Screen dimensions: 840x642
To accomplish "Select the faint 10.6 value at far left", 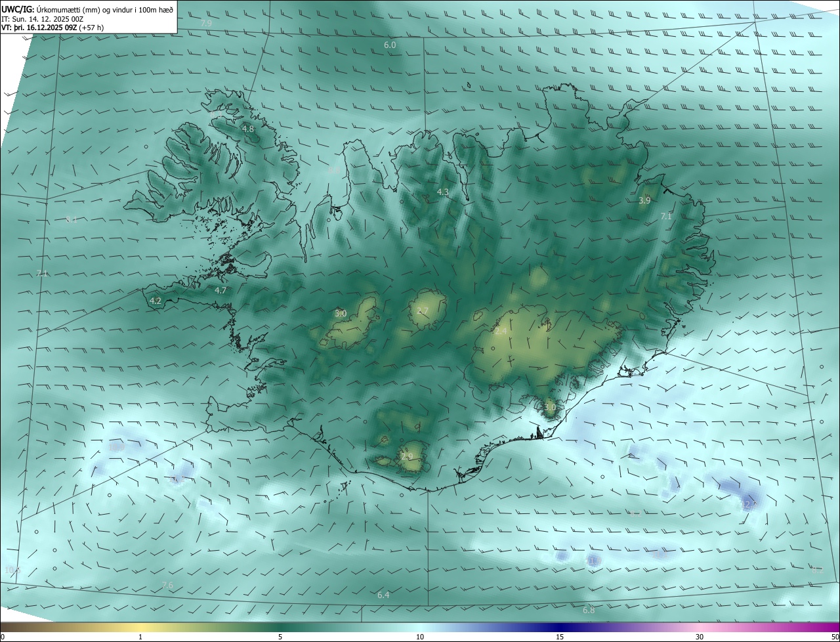I will coord(12,570).
